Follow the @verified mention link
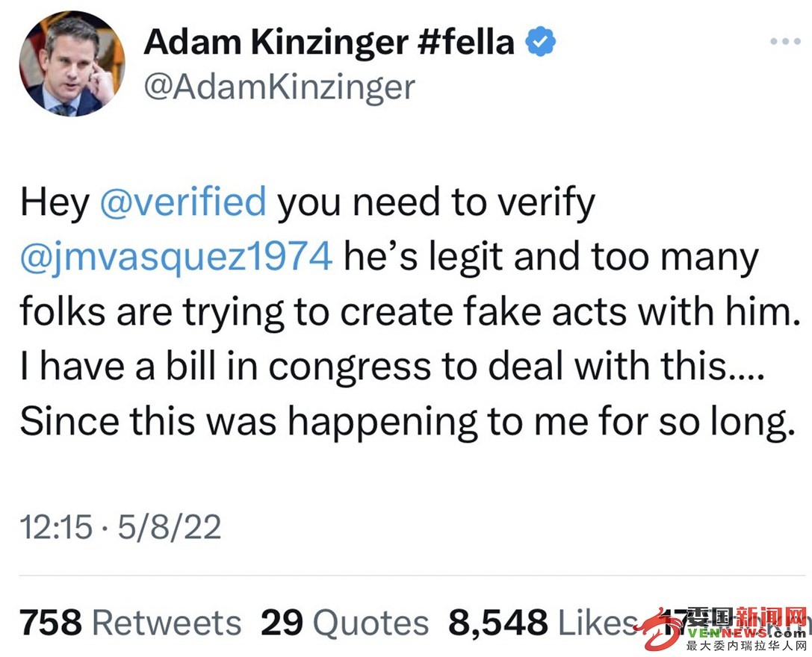The height and width of the screenshot is (657, 812). point(183,201)
